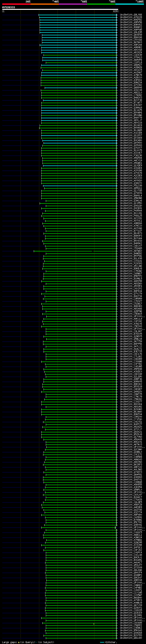Select hit label UniRef100_Q8DM27
This screenshot has width=146, height=644.
131,65
